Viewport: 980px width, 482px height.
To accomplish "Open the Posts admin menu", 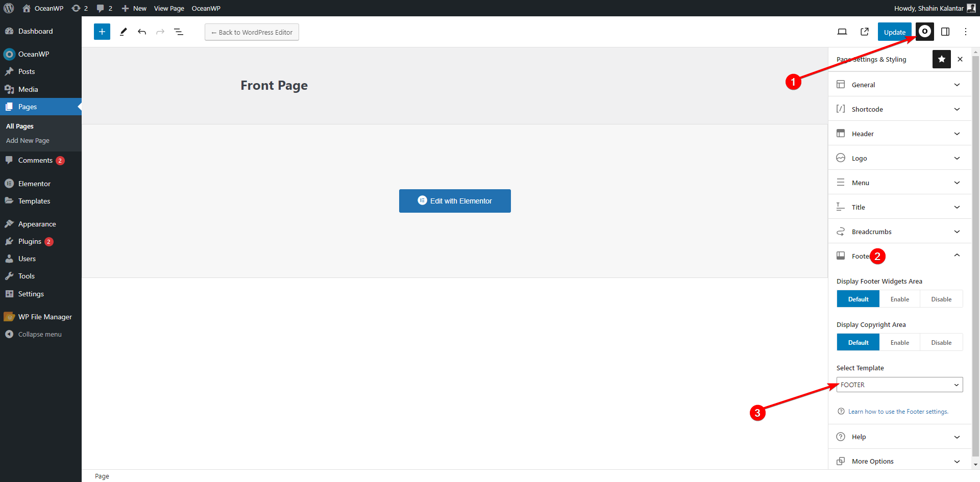I will (41, 71).
